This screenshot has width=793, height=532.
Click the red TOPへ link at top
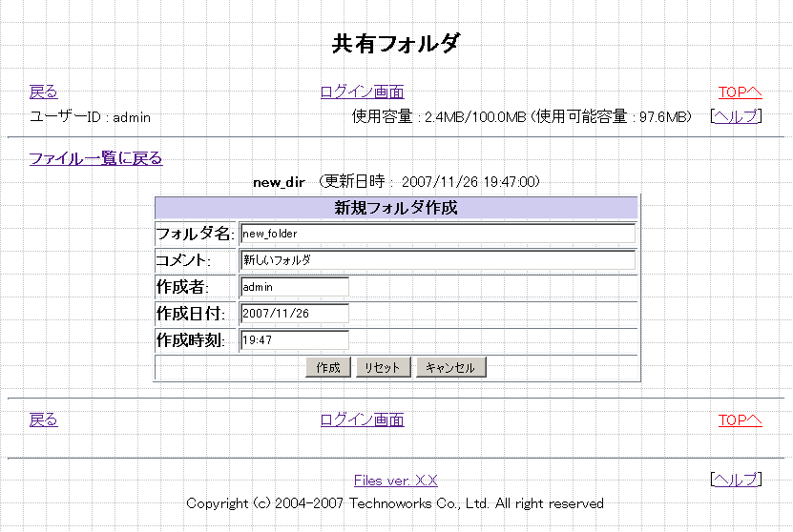pos(740,92)
